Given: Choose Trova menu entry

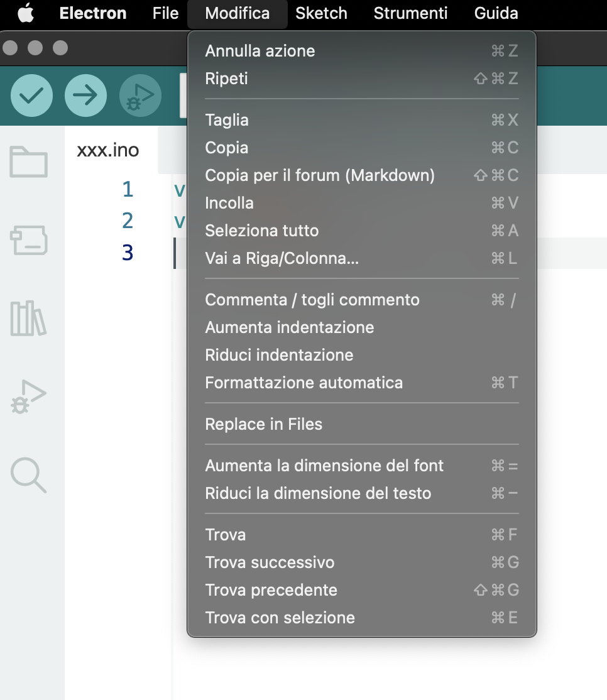Looking at the screenshot, I should [x=362, y=535].
